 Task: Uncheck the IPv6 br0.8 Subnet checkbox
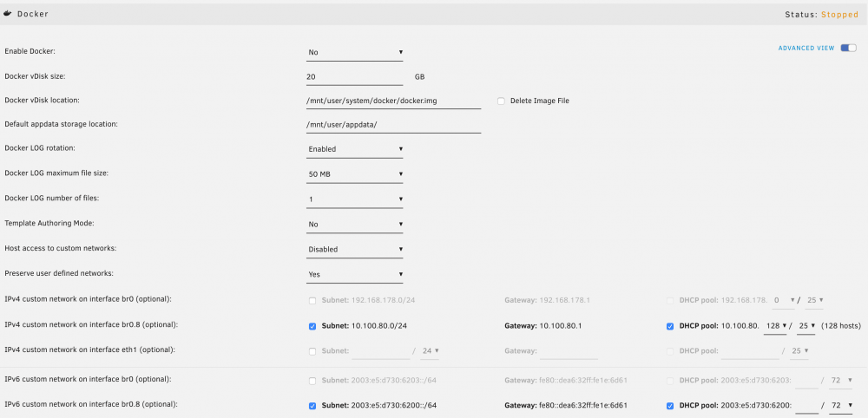(x=312, y=406)
